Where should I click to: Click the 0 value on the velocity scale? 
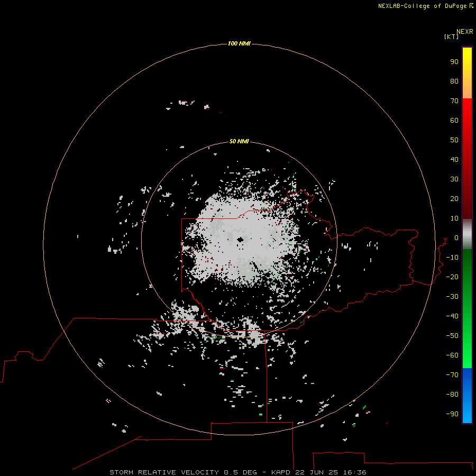(456, 238)
